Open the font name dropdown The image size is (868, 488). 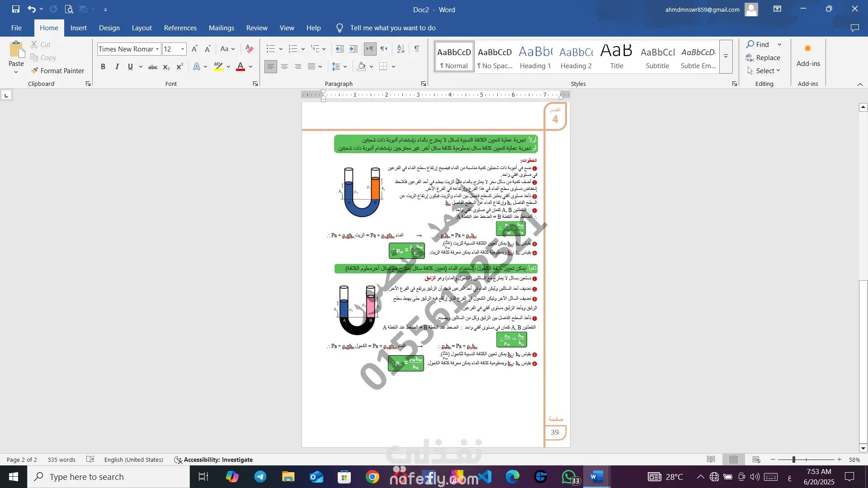coord(157,49)
